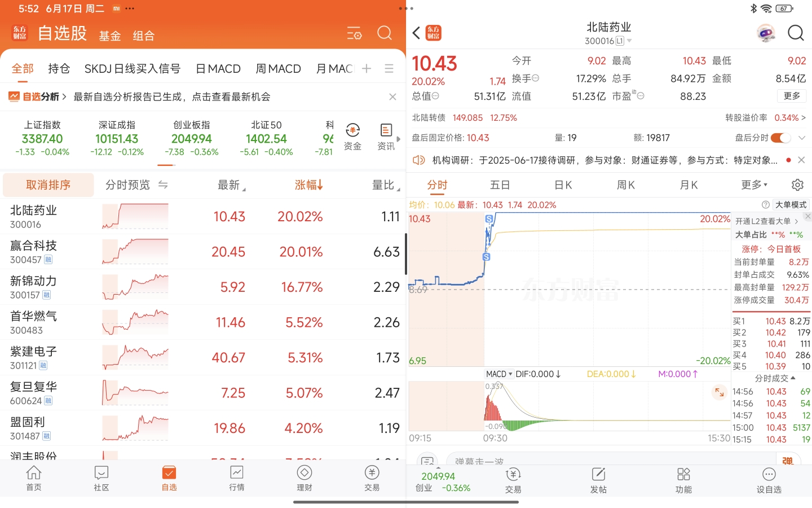Open the AI assistant robot avatar

tap(766, 33)
